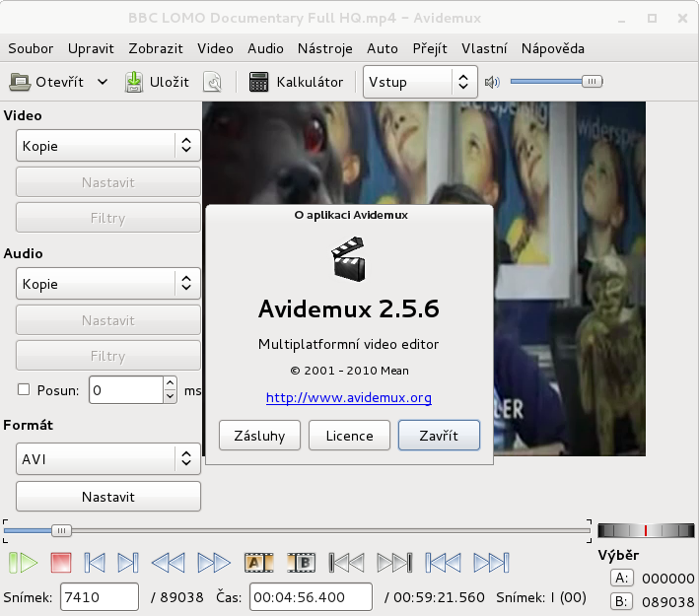Open the Přejít menu
This screenshot has height=616, width=699.
[430, 48]
